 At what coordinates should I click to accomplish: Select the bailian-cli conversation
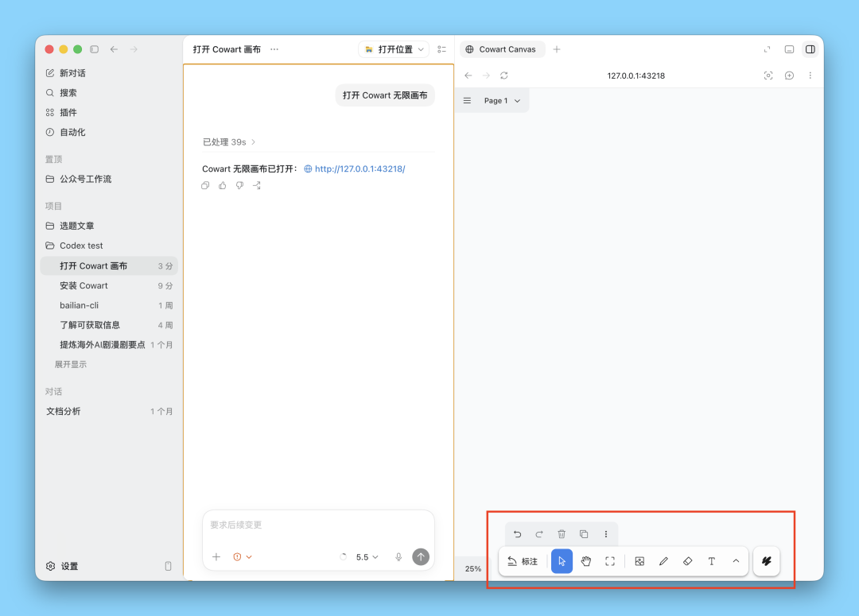click(109, 305)
